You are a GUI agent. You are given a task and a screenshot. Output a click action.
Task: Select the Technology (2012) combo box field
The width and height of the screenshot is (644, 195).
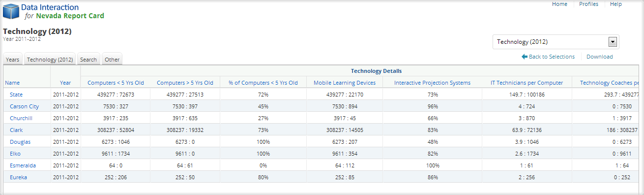tap(556, 42)
